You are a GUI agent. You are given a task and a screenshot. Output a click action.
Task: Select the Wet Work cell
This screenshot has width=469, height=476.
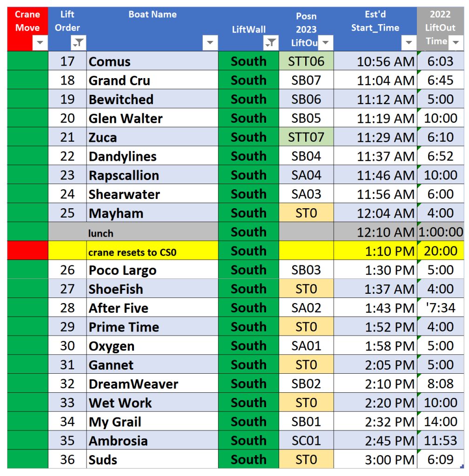click(x=152, y=403)
